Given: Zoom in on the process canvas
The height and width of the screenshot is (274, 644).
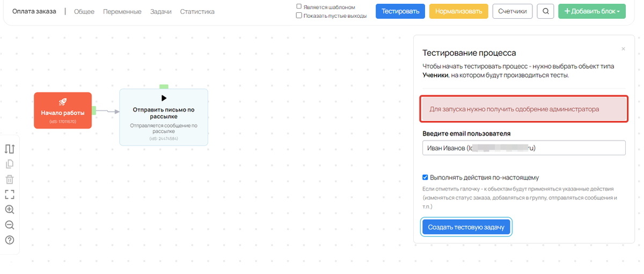Looking at the screenshot, I should tap(9, 210).
